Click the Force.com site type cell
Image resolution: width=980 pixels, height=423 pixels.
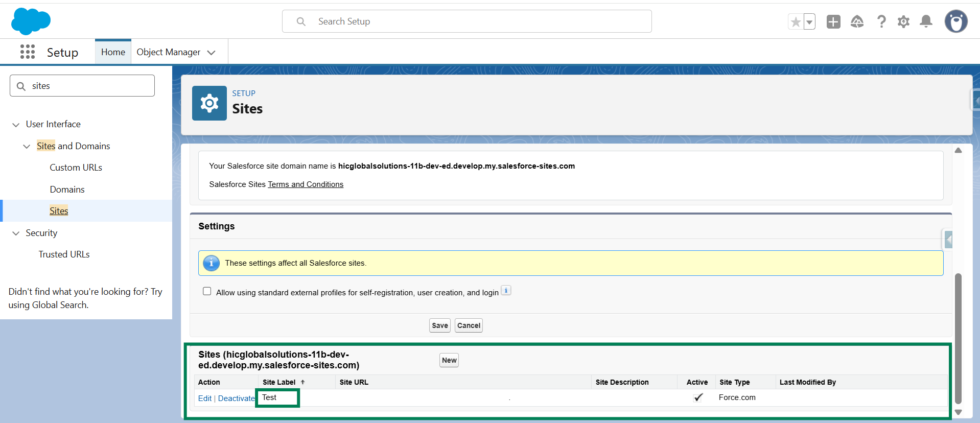pyautogui.click(x=737, y=397)
